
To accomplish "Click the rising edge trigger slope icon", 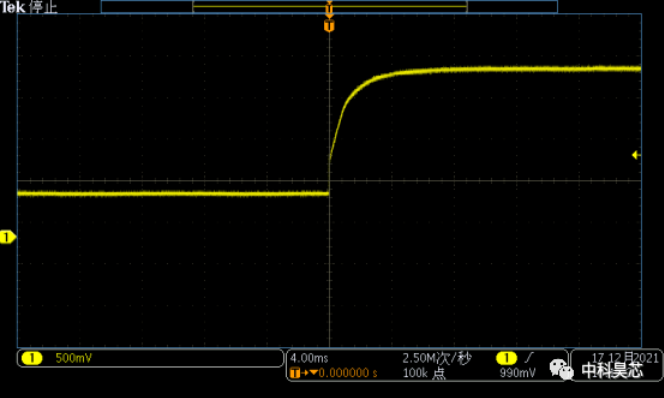I will pos(529,358).
